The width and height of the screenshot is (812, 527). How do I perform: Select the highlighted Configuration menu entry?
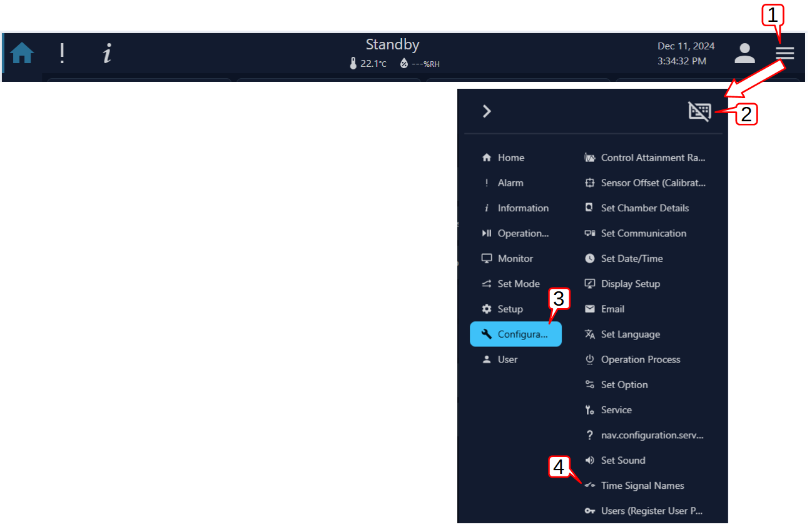click(515, 334)
